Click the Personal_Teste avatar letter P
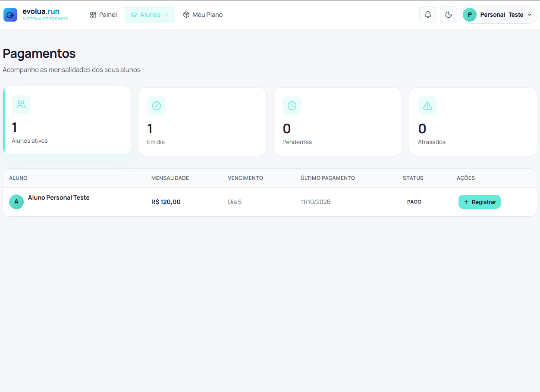The width and height of the screenshot is (540, 392). click(x=470, y=15)
